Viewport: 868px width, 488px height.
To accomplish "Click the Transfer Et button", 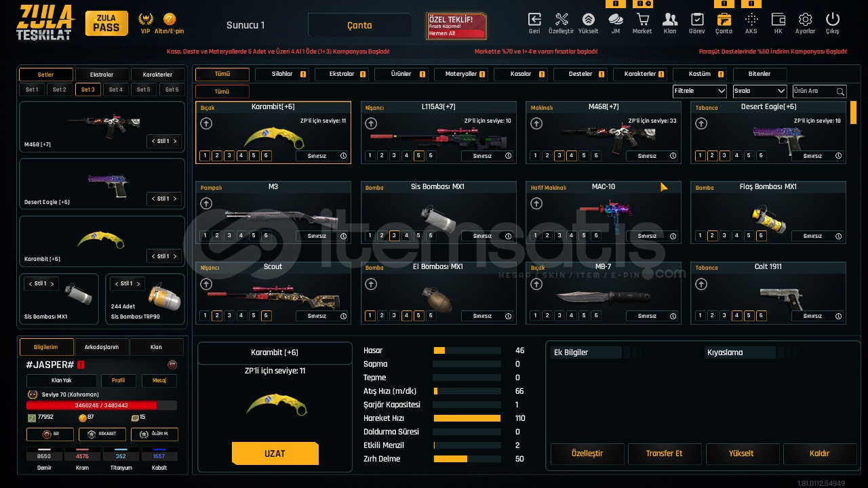I will click(x=665, y=453).
